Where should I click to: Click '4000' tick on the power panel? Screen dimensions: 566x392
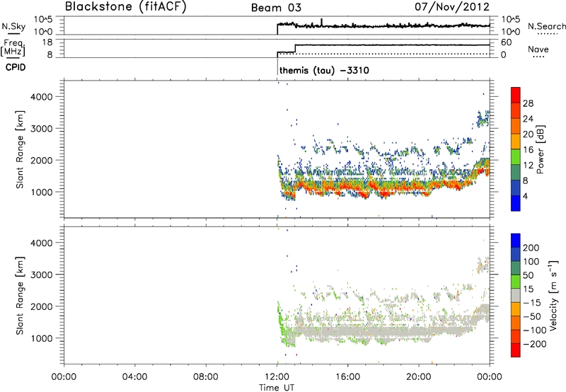point(41,97)
